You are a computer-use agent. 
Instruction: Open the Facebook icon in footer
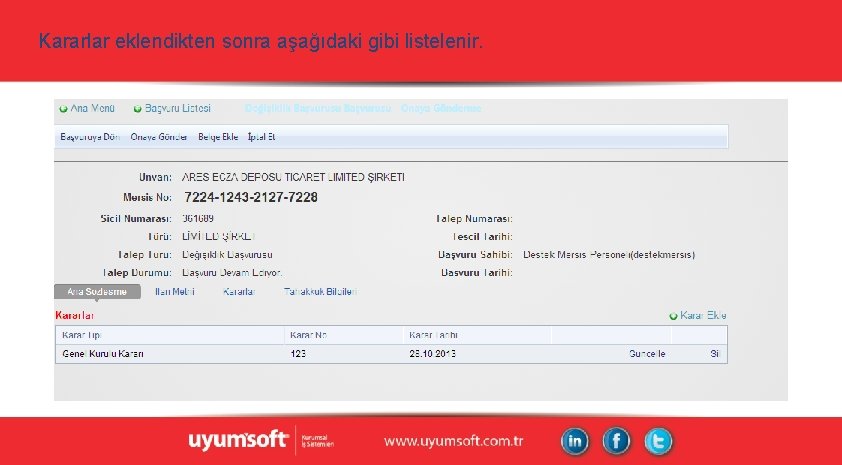[616, 441]
